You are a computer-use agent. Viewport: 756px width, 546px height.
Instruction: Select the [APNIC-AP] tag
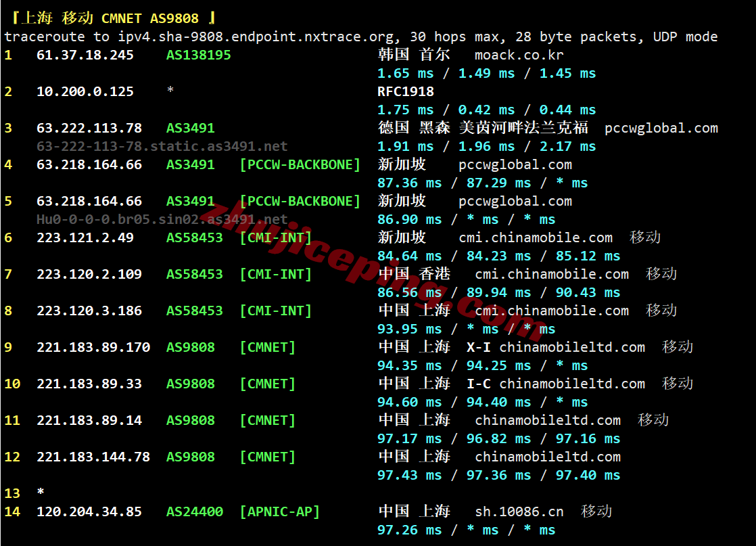(x=280, y=511)
